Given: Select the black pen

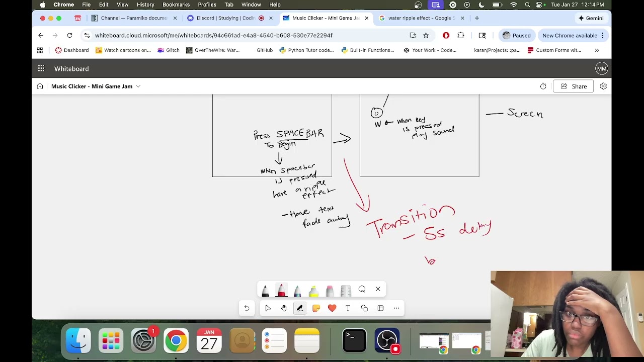Looking at the screenshot, I should 265,290.
